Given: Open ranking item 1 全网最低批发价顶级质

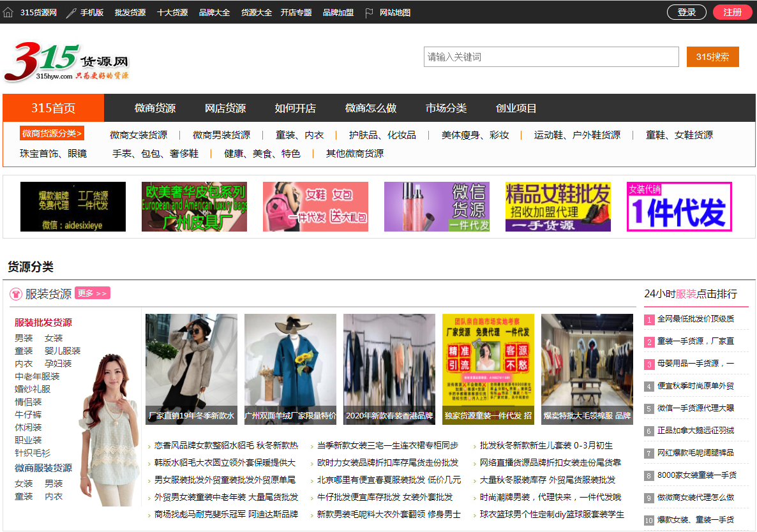Looking at the screenshot, I should [695, 319].
